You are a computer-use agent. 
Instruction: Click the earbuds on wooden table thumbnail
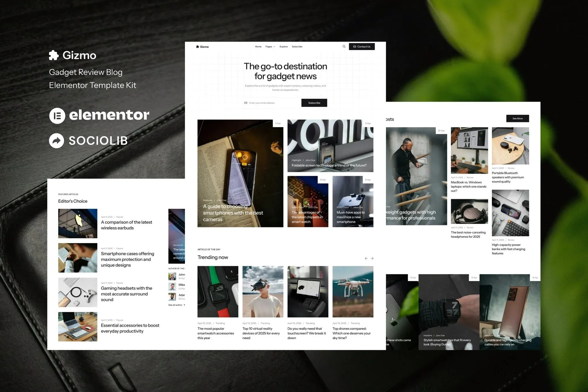(x=510, y=146)
